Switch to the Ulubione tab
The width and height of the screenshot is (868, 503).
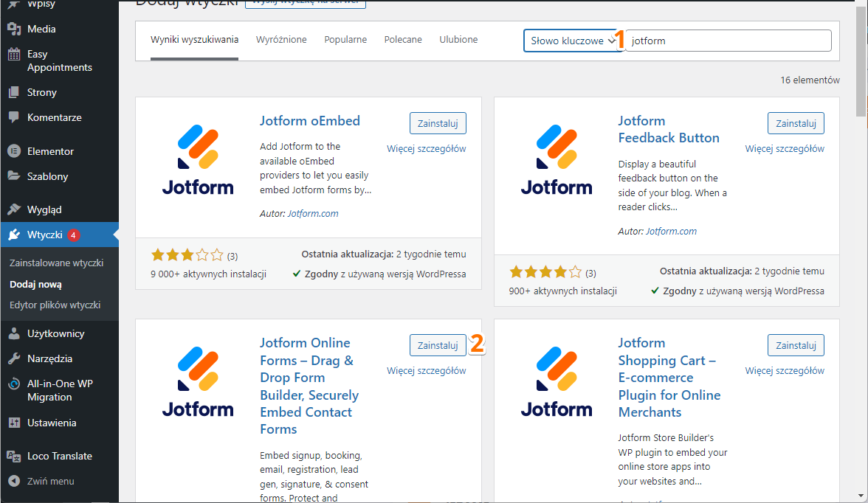458,40
